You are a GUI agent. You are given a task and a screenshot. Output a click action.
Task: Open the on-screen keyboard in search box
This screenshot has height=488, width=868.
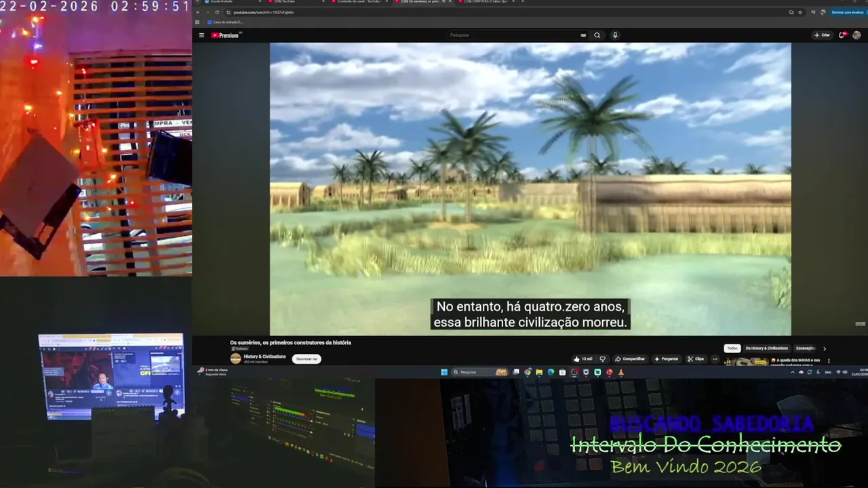point(583,35)
